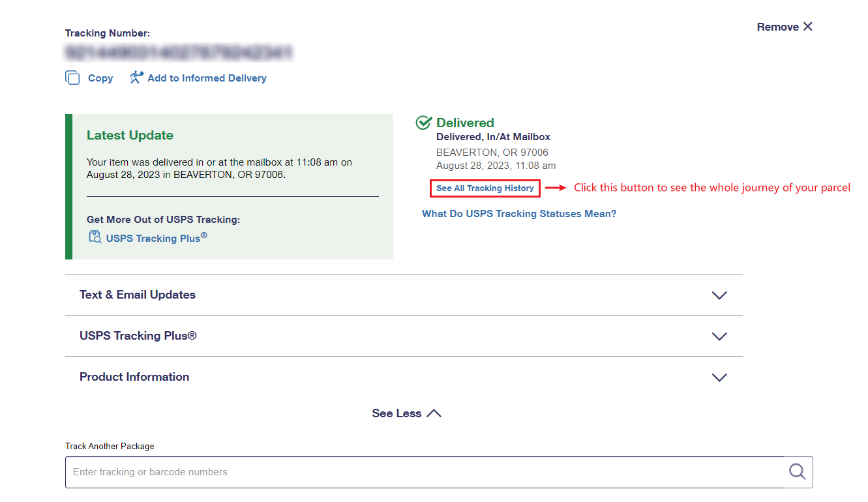The width and height of the screenshot is (868, 502).
Task: Expand USPS Tracking Plus® section chevron
Action: click(x=719, y=336)
